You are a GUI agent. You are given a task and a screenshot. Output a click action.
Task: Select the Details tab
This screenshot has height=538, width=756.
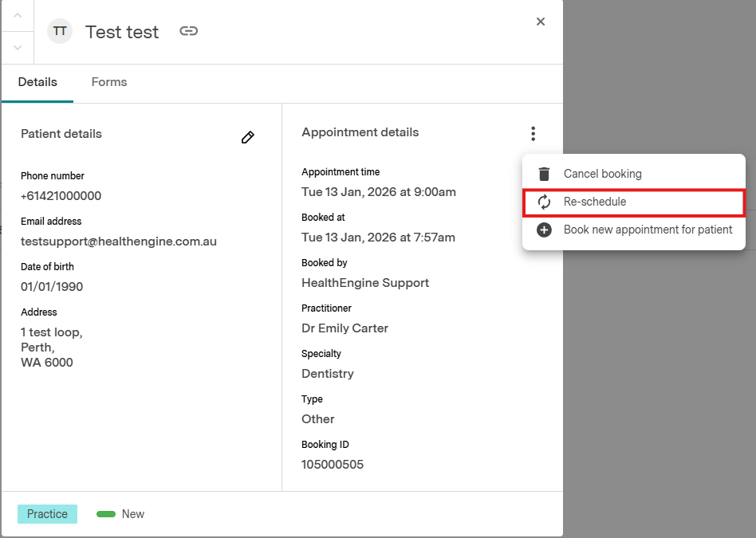coord(37,82)
